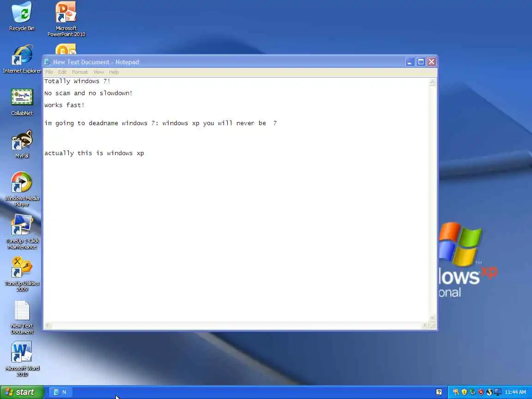The image size is (532, 399).
Task: Place cursor in line 'Totally windows 7!'
Action: [78, 81]
